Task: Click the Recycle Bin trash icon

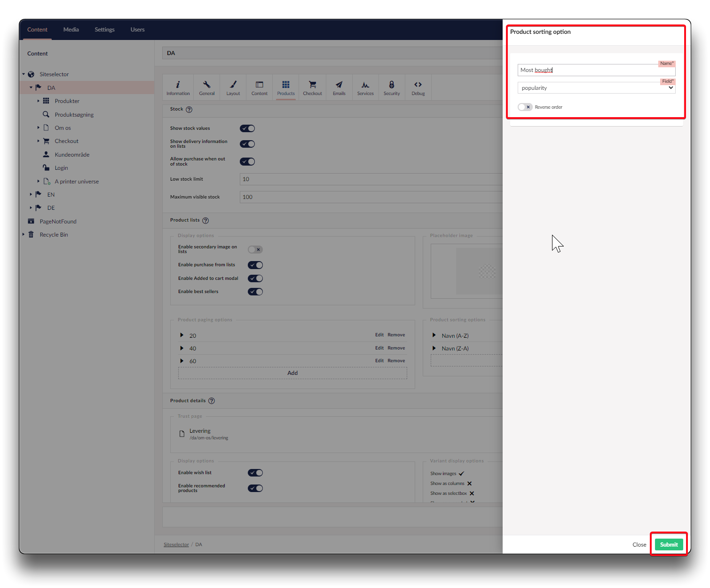Action: [31, 234]
